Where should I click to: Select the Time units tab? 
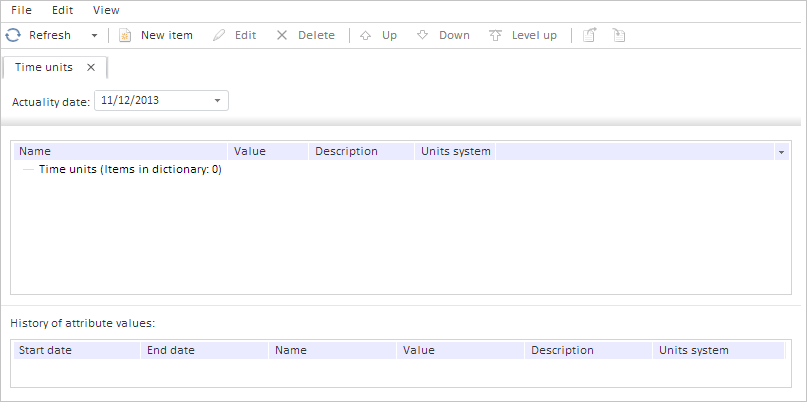[x=43, y=67]
